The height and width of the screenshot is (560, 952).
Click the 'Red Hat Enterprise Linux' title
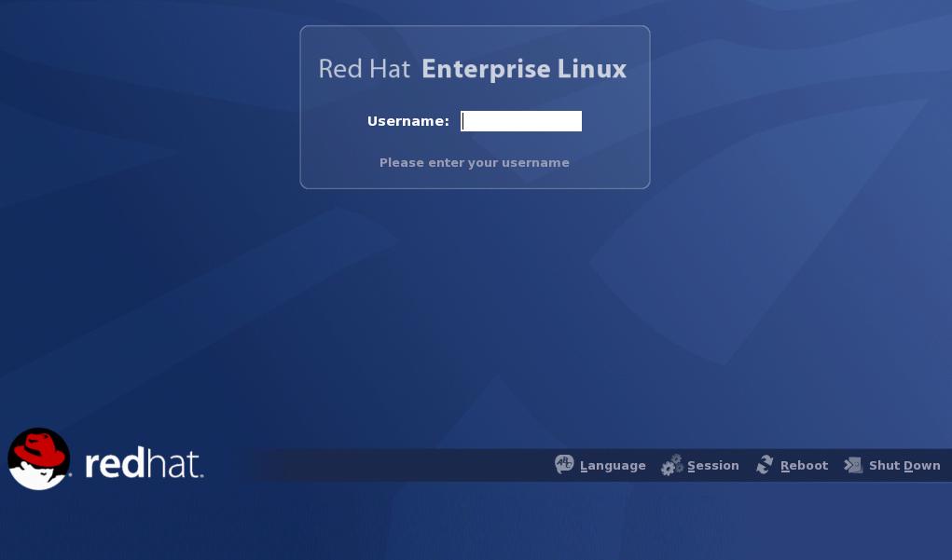point(473,69)
